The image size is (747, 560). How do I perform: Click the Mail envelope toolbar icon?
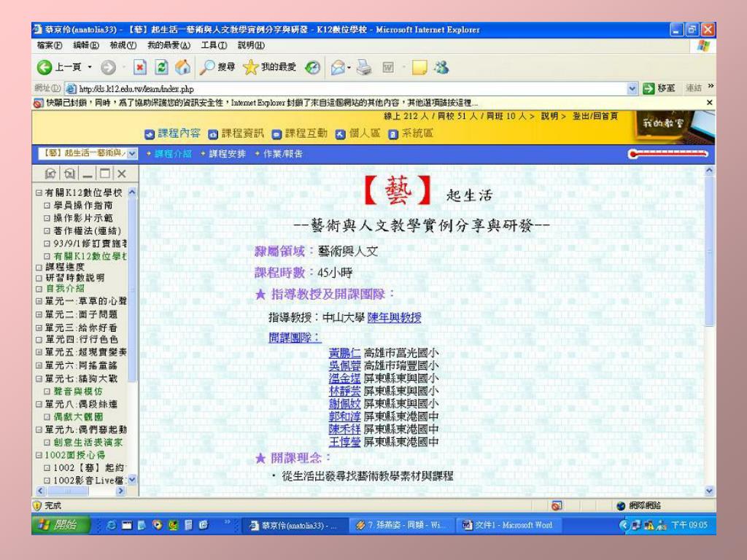(x=338, y=68)
